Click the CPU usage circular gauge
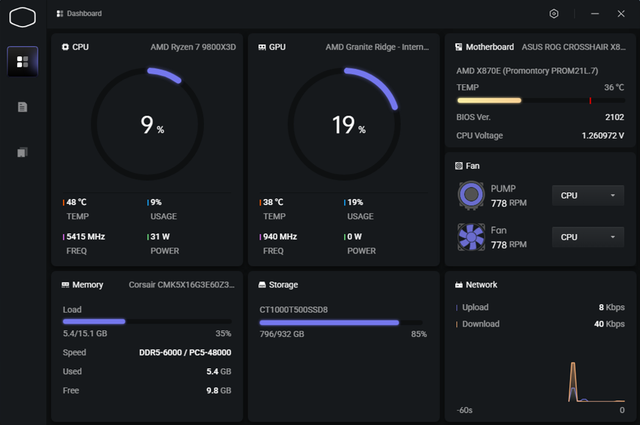Viewport: 640px width, 425px height. [x=148, y=125]
